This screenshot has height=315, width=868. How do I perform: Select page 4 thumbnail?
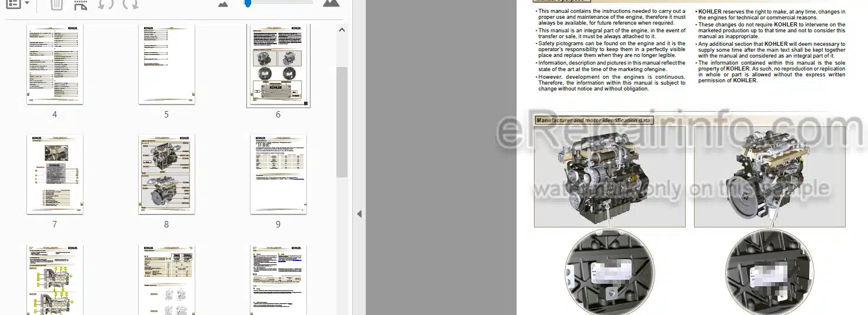[x=55, y=65]
